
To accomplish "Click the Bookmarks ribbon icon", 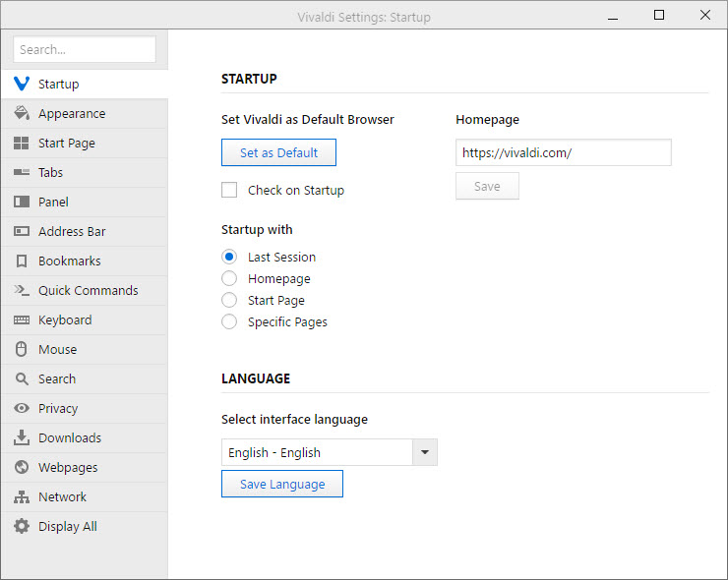I will pos(22,261).
